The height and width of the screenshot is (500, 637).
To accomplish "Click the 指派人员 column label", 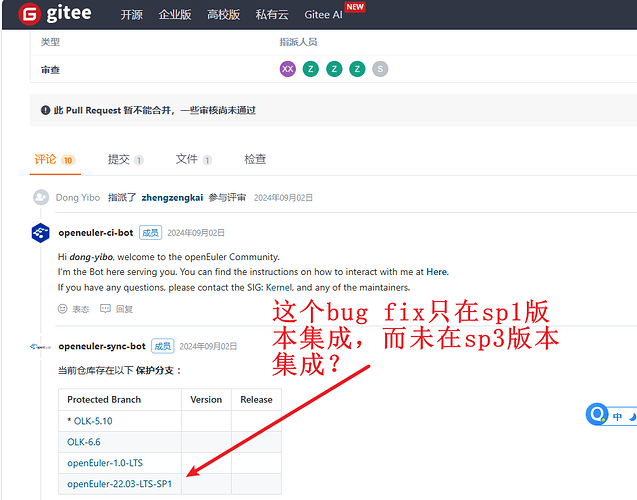I will [298, 42].
